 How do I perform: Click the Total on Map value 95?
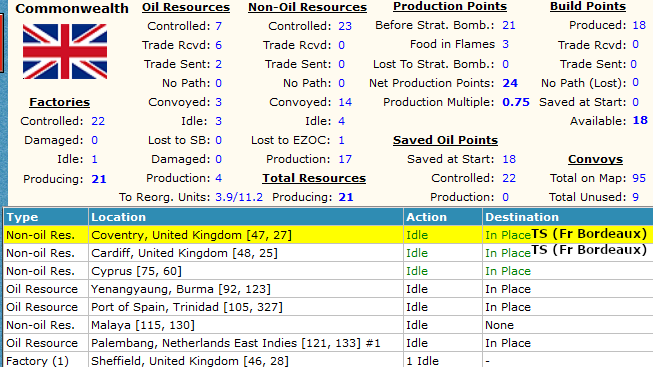coord(639,178)
